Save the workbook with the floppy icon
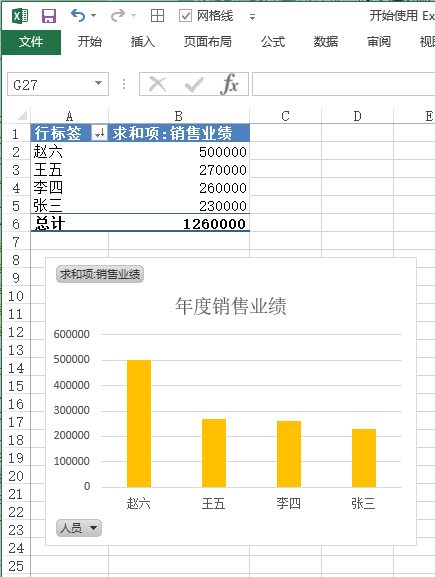This screenshot has height=577, width=435. pos(49,16)
